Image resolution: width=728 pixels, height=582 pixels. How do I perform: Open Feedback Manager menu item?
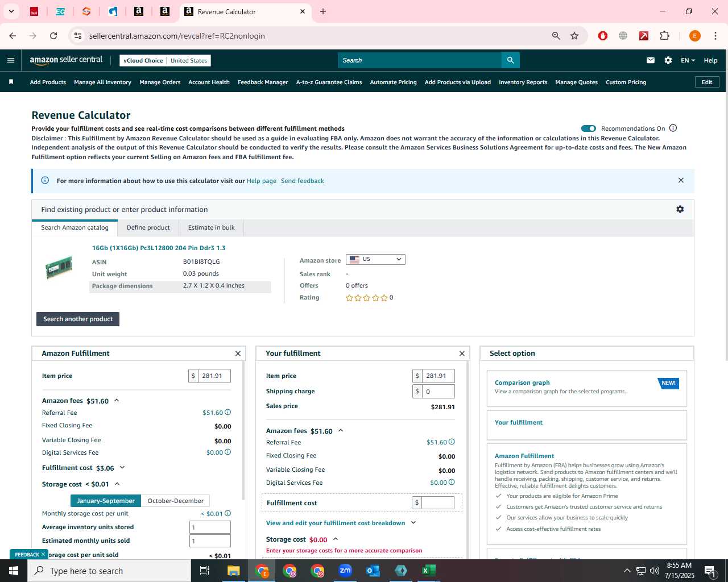coord(263,82)
